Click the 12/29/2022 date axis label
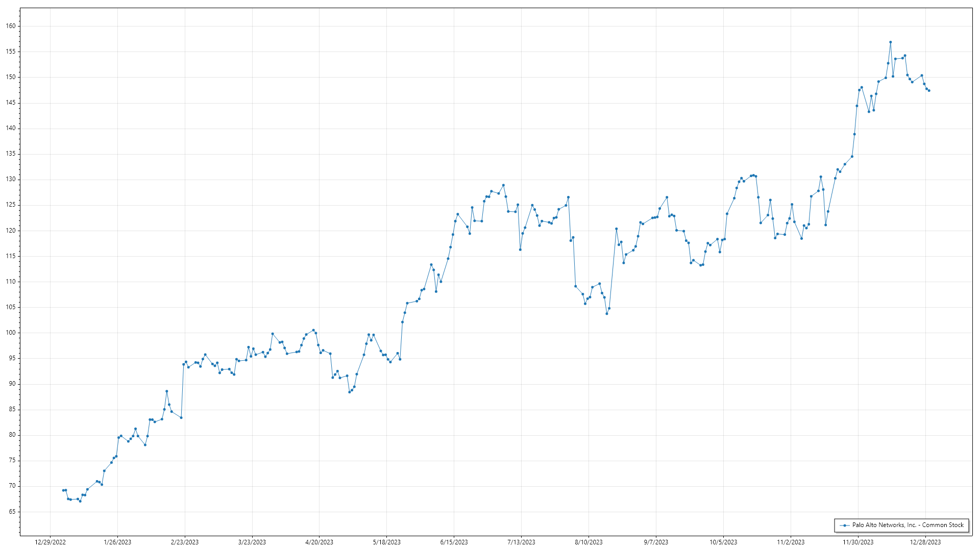This screenshot has width=980, height=551. 50,542
